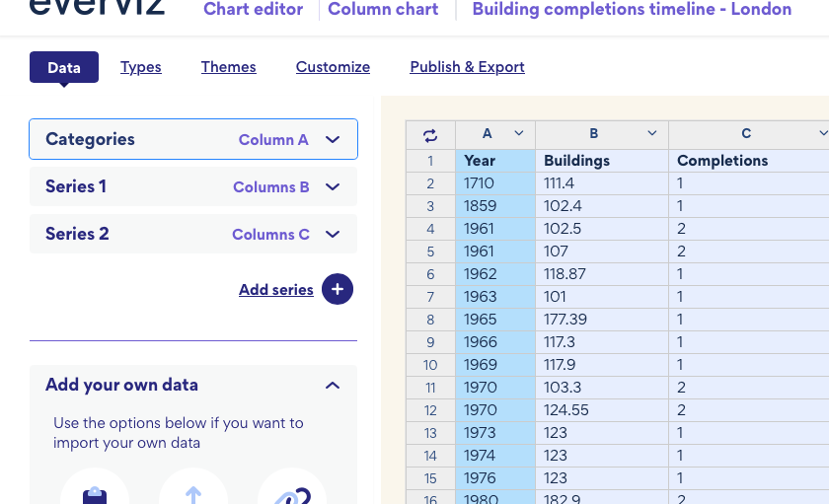Select row 8 number in data grid
The width and height of the screenshot is (829, 504).
[x=430, y=320]
